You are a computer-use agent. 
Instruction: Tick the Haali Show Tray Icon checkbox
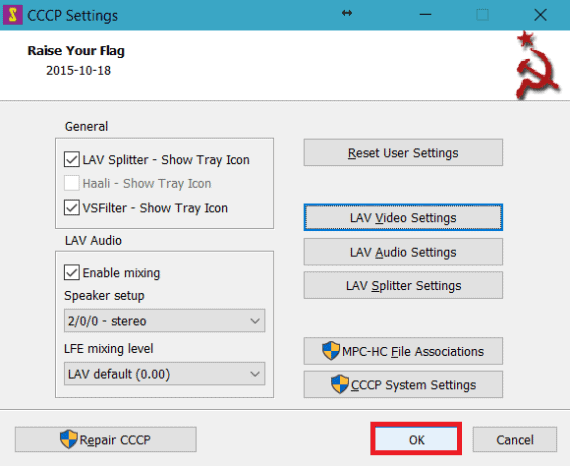point(72,183)
